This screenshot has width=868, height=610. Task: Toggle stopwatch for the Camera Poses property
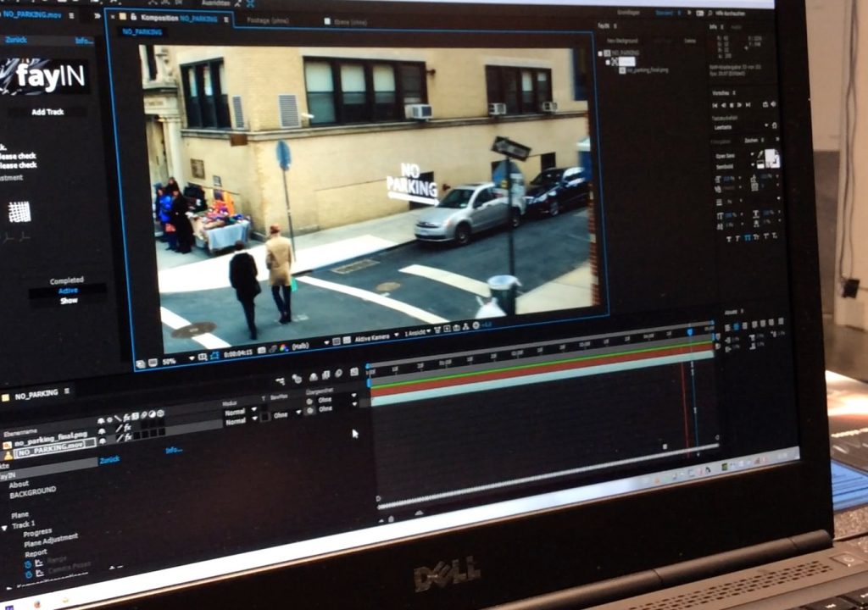point(28,575)
